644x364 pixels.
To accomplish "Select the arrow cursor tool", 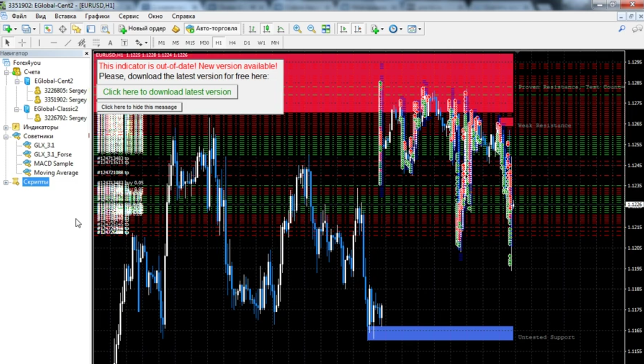I will pos(8,43).
